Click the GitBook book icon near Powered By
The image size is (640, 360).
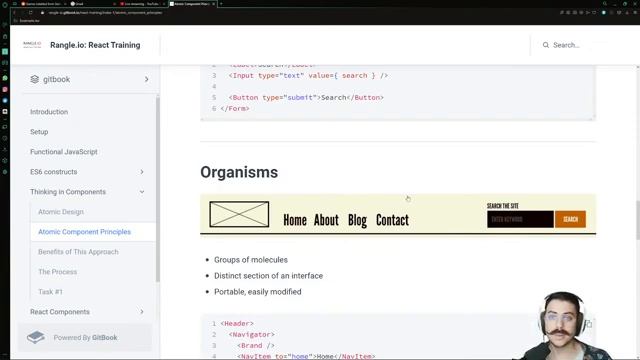coord(36,337)
